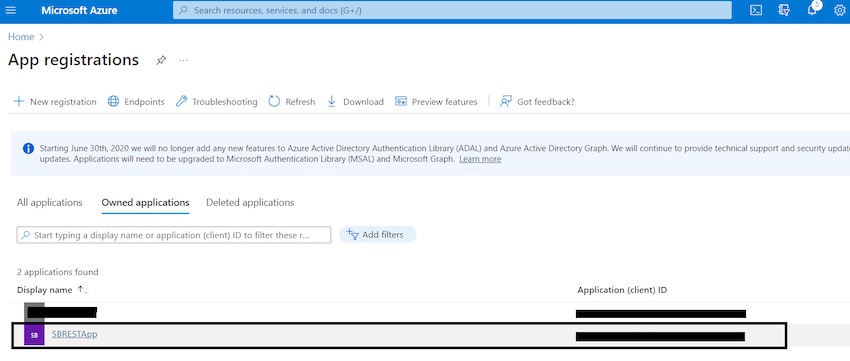Click Refresh toolbar label
Screen dimensions: 850x361
pyautogui.click(x=300, y=101)
